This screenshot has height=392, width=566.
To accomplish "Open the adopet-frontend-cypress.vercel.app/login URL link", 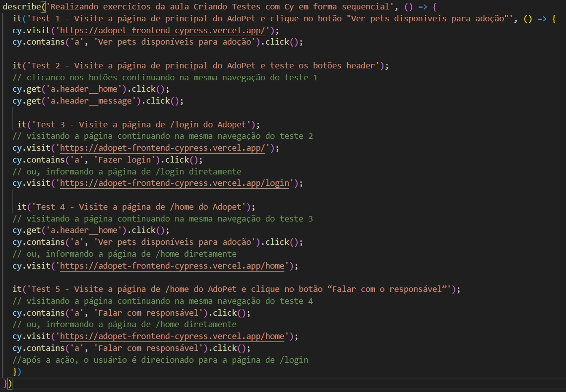I will tap(174, 183).
